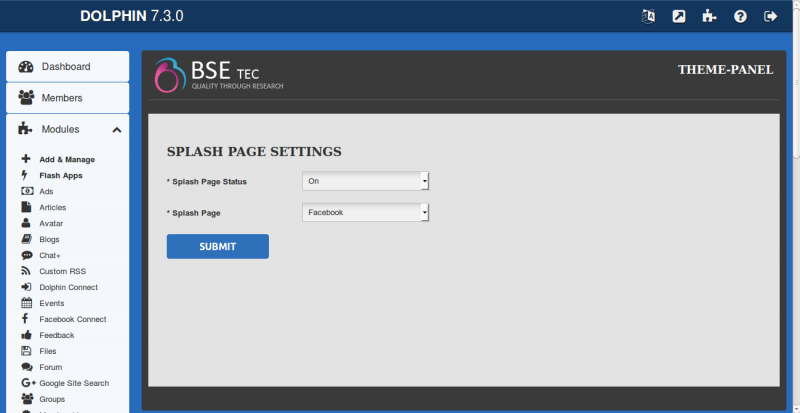
Task: Open the Dashboard menu item
Action: pyautogui.click(x=66, y=67)
